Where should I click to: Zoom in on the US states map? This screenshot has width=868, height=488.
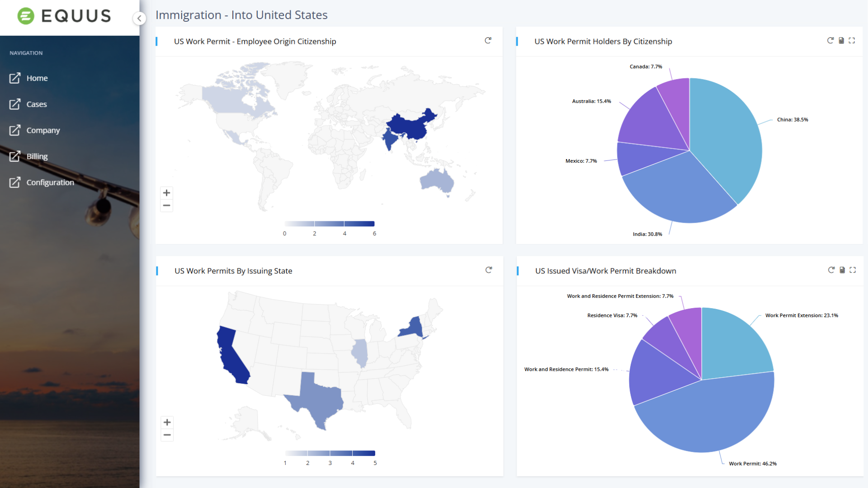[x=167, y=422]
